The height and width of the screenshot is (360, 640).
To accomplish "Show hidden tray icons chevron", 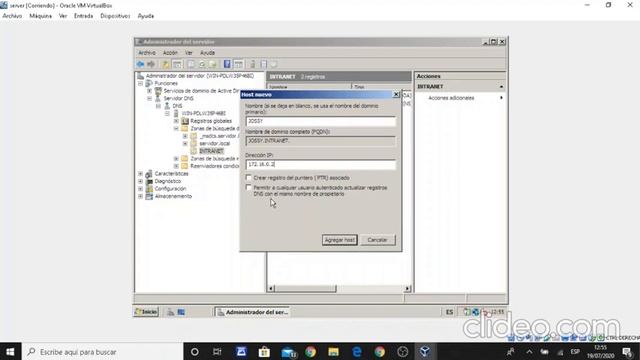I will click(x=529, y=351).
